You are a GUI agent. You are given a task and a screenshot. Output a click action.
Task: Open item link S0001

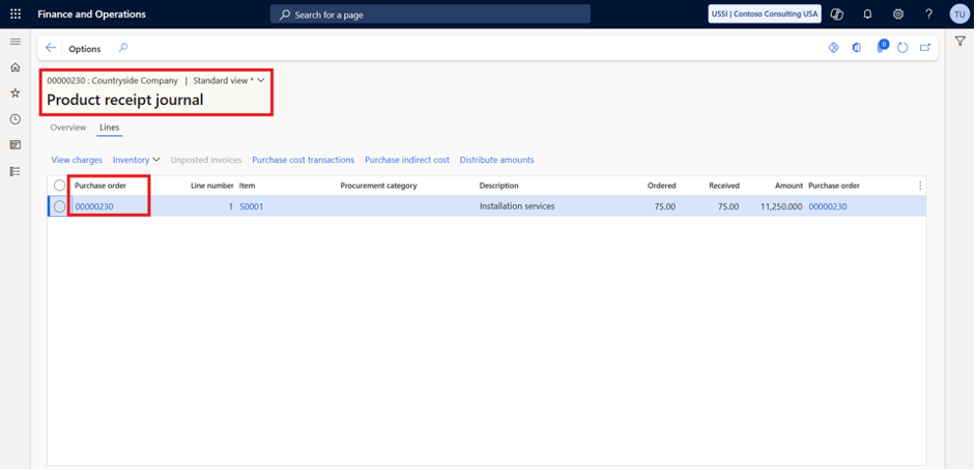tap(251, 206)
